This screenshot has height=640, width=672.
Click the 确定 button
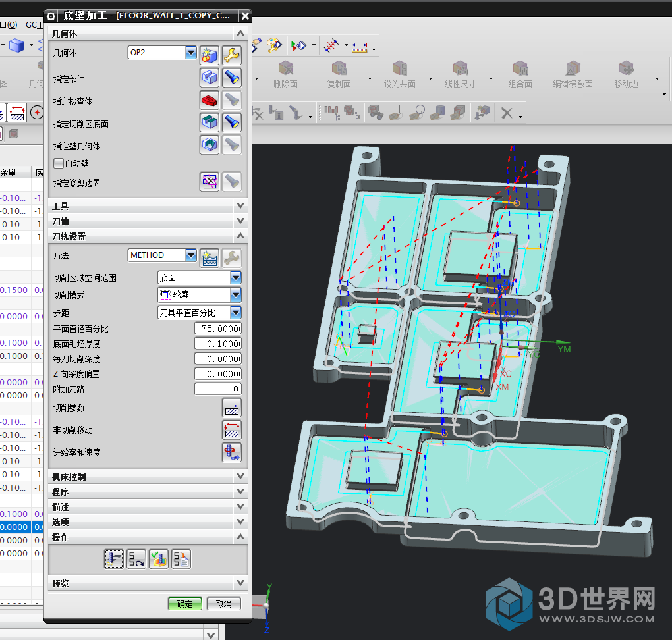(185, 604)
